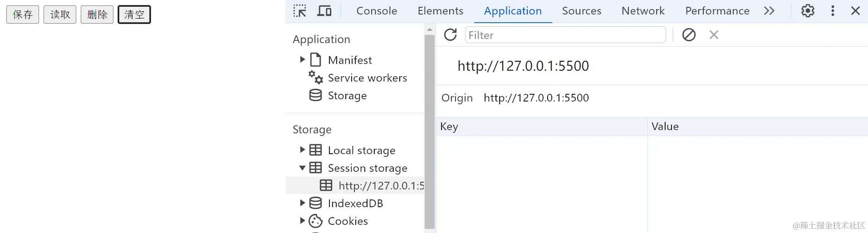This screenshot has height=233, width=868.
Task: Open the DevTools three-dot menu
Action: pyautogui.click(x=833, y=11)
